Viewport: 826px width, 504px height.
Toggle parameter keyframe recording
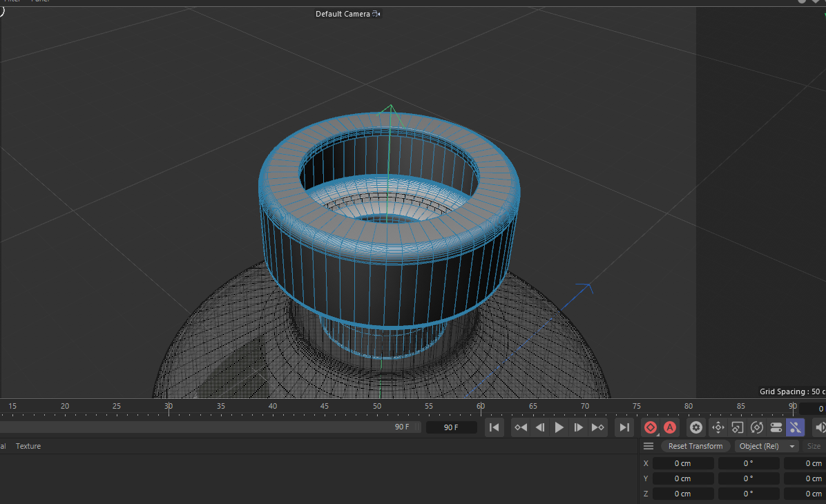click(x=776, y=427)
